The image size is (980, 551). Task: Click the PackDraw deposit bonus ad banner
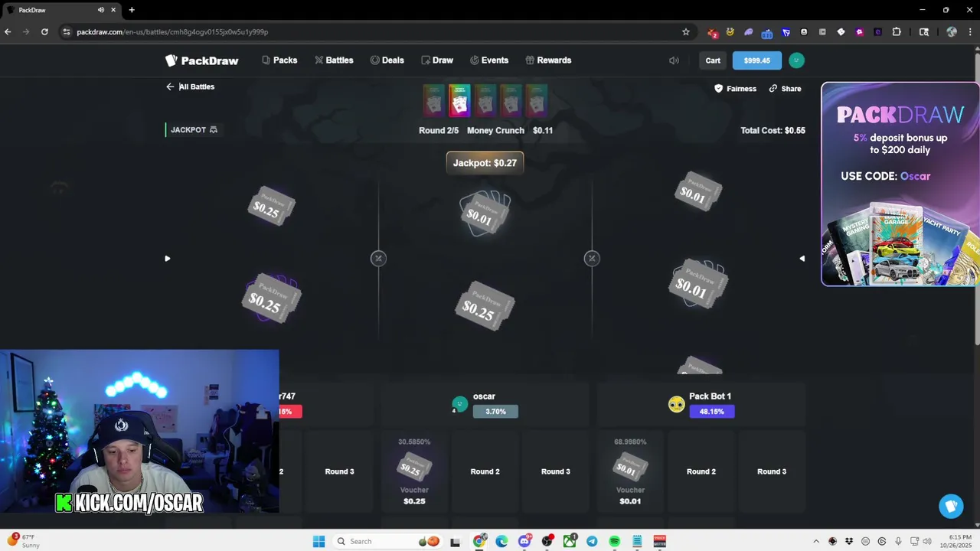(x=900, y=184)
